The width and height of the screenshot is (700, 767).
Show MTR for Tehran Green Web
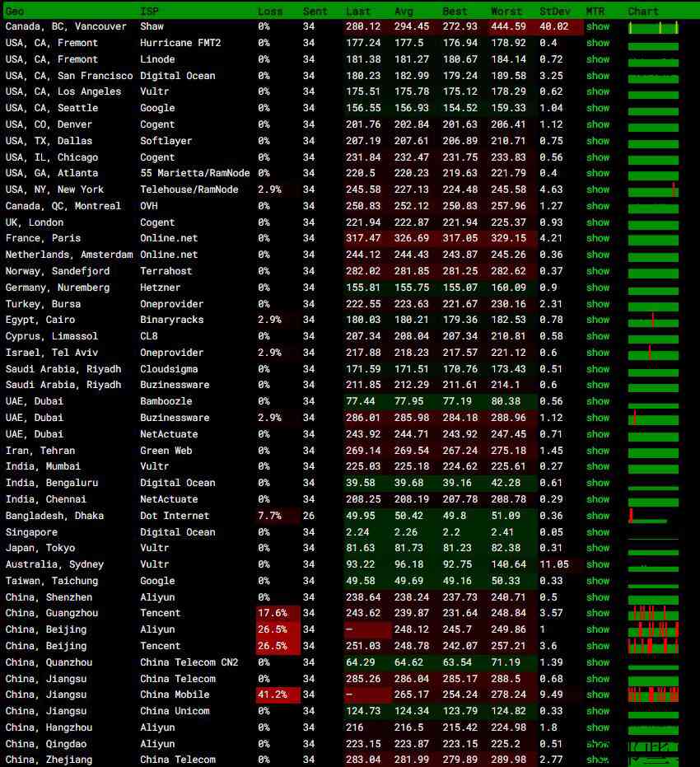598,450
